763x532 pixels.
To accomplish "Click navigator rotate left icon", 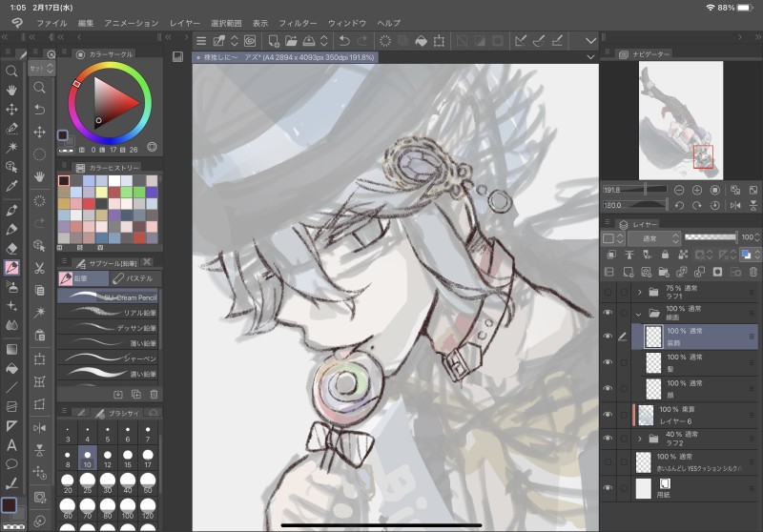I will pos(679,206).
